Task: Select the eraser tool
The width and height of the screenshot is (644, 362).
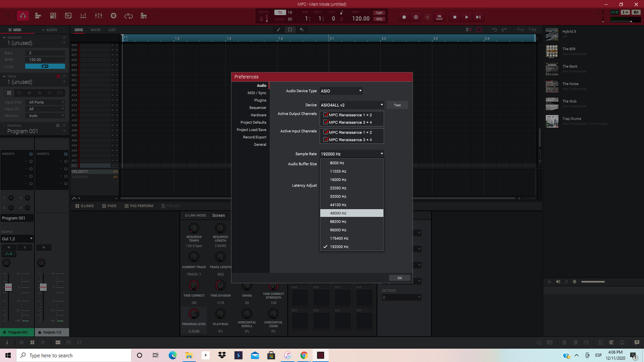Action: pos(302,30)
